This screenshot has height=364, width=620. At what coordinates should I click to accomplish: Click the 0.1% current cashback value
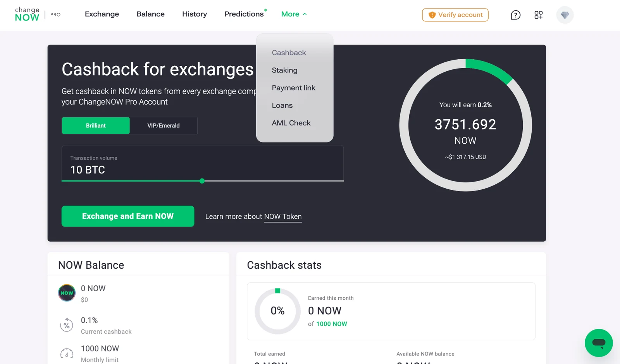pyautogui.click(x=89, y=320)
